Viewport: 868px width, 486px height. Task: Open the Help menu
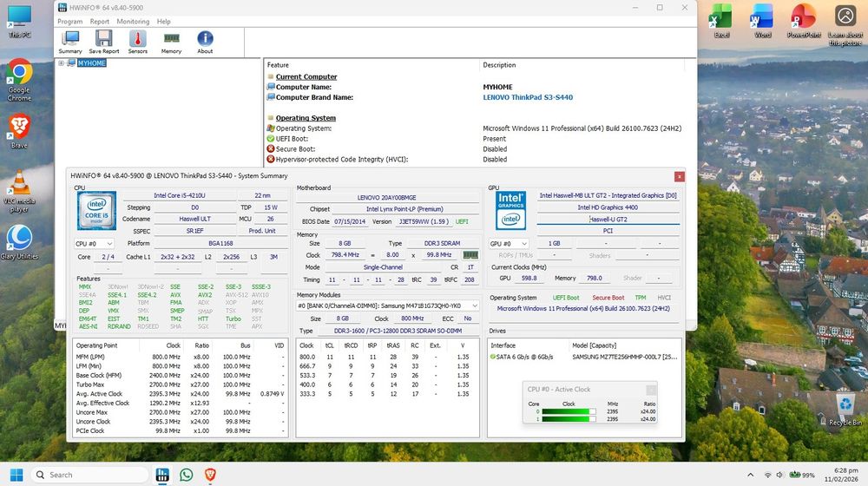(x=163, y=22)
